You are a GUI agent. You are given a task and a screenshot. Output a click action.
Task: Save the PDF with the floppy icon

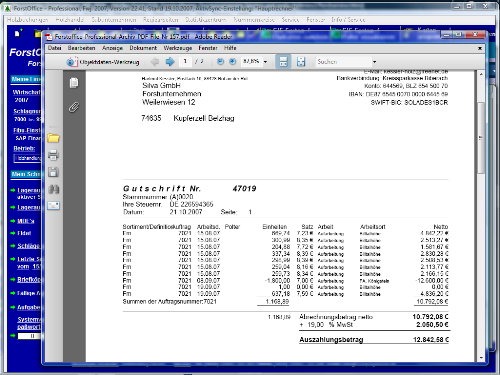pyautogui.click(x=53, y=172)
